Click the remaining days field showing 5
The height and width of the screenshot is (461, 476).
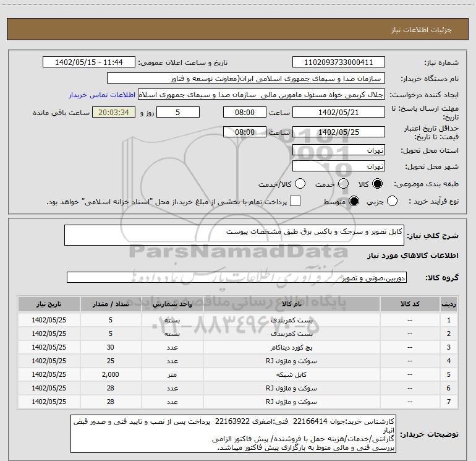[x=177, y=112]
